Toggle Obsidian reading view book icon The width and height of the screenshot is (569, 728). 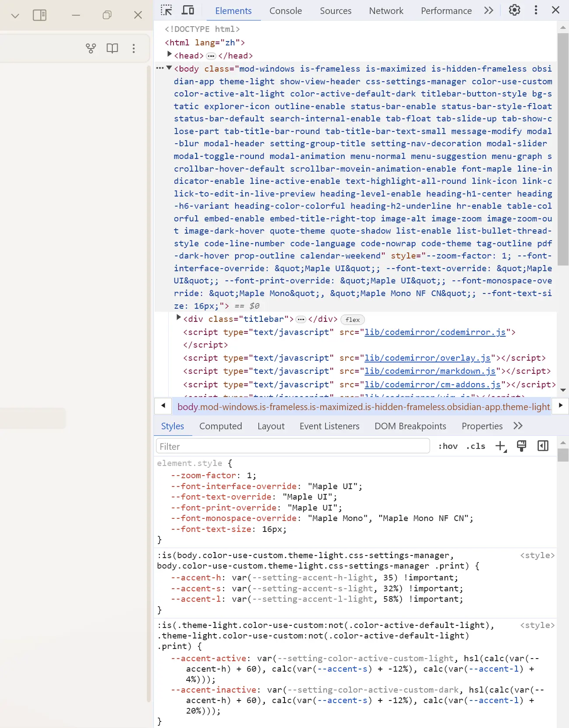click(112, 48)
